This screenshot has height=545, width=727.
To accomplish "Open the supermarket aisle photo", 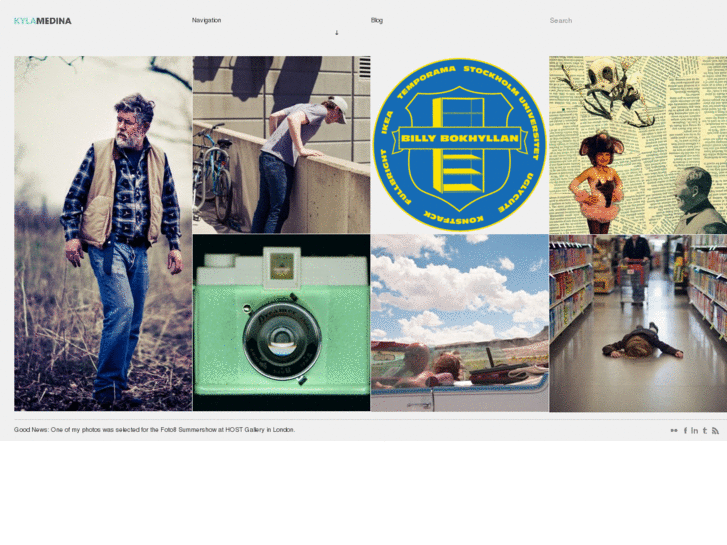I will pyautogui.click(x=638, y=323).
